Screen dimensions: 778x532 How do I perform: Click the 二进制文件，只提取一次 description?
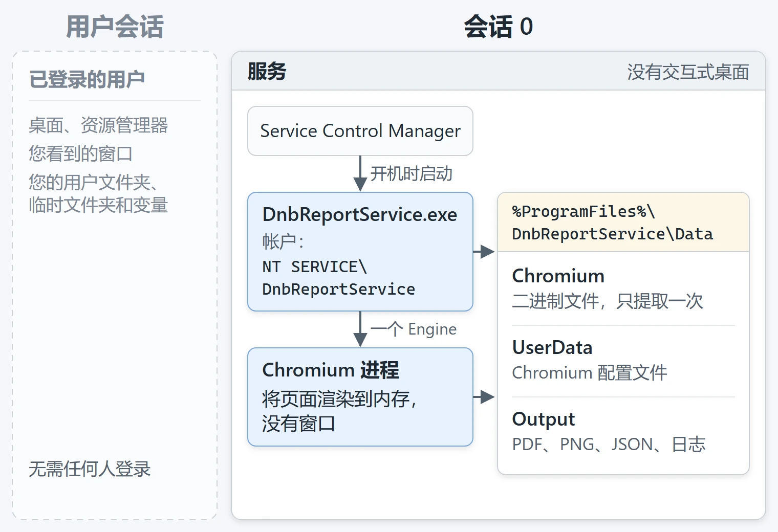pyautogui.click(x=608, y=301)
